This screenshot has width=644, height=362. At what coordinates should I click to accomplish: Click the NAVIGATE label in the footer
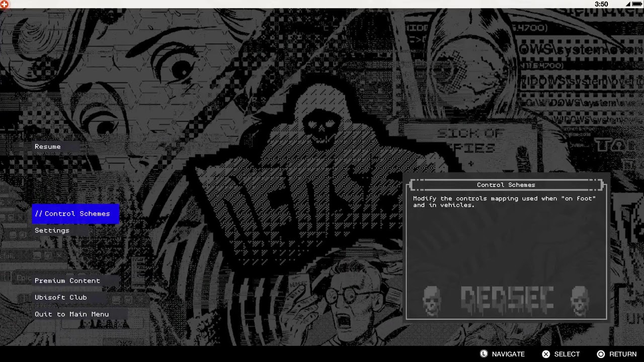tap(508, 354)
